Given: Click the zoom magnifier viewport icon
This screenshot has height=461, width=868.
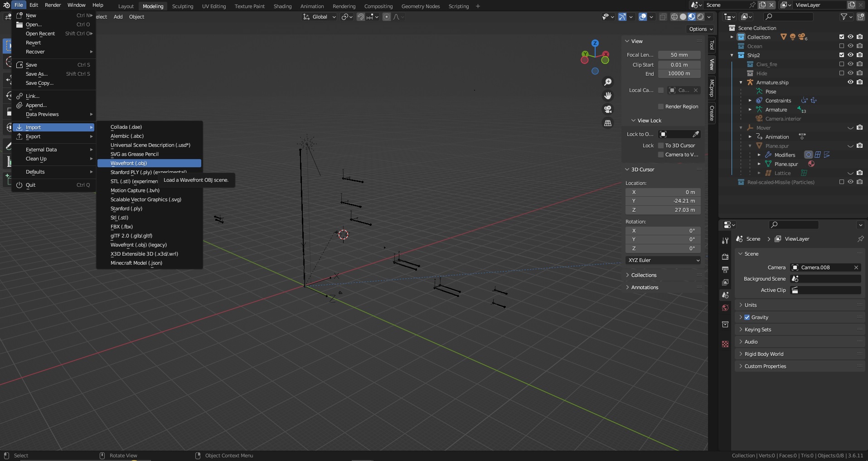Looking at the screenshot, I should [608, 82].
